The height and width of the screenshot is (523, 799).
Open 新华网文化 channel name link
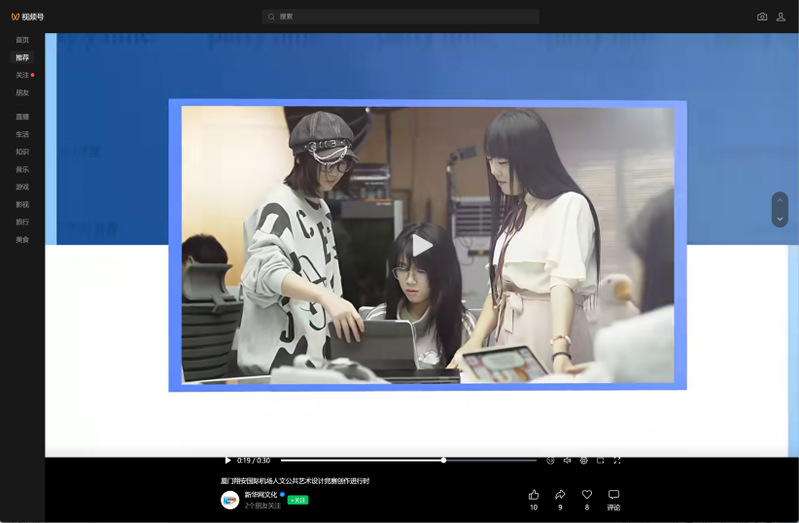coord(261,494)
